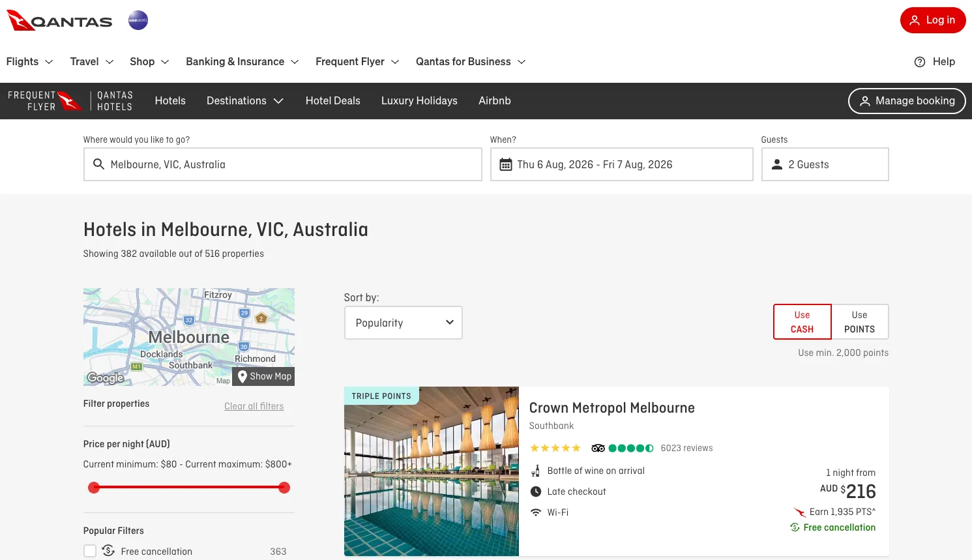
Task: Click the Bottle of wine on arrival text
Action: [x=596, y=471]
